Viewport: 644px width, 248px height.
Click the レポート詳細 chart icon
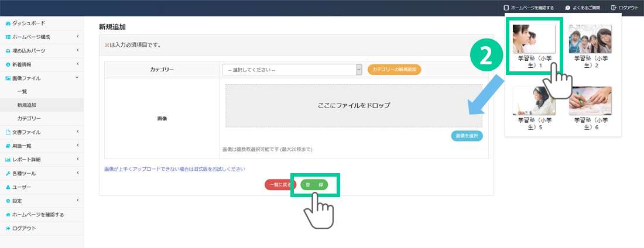click(x=8, y=160)
